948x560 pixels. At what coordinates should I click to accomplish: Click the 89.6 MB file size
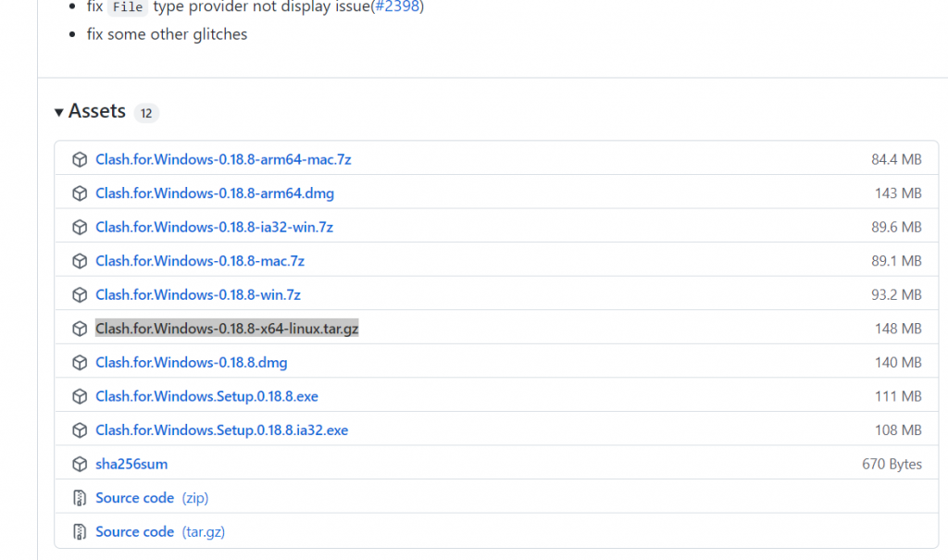point(896,227)
